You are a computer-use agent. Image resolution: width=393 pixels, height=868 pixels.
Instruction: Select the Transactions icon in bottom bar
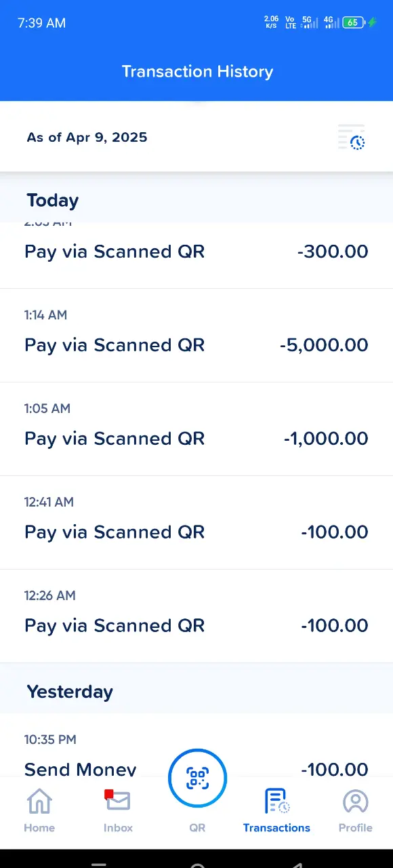pos(276,801)
